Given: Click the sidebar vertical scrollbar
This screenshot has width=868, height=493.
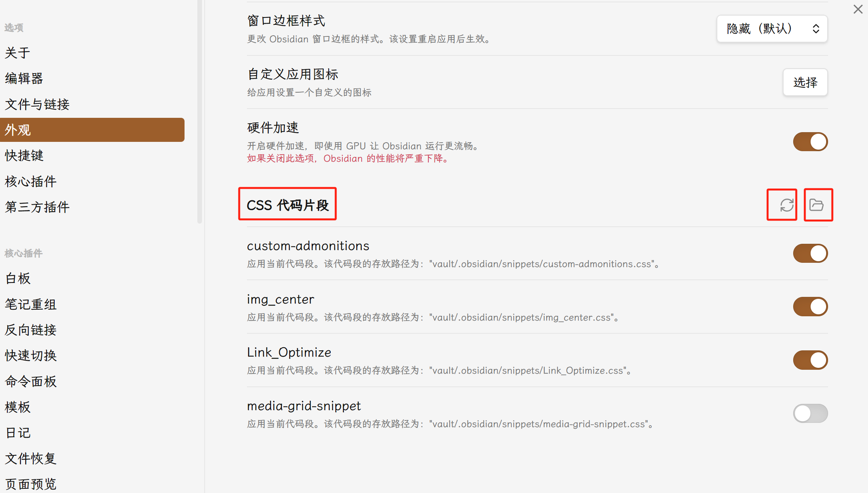Looking at the screenshot, I should (200, 112).
